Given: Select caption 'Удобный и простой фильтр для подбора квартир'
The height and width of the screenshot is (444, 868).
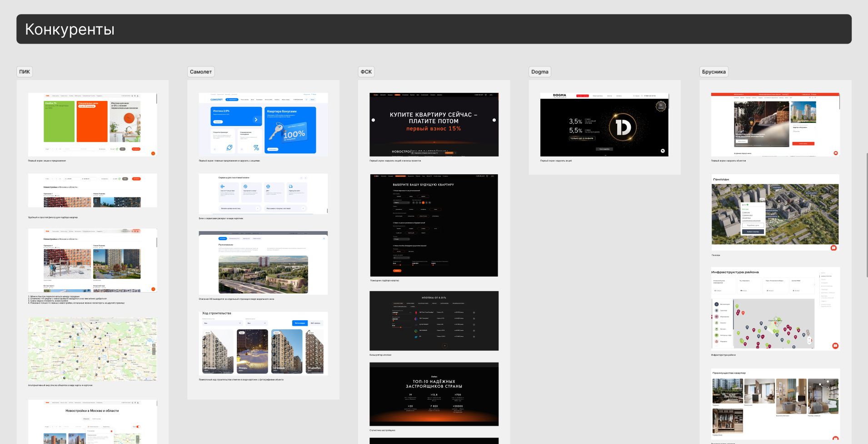Looking at the screenshot, I should click(x=53, y=217).
